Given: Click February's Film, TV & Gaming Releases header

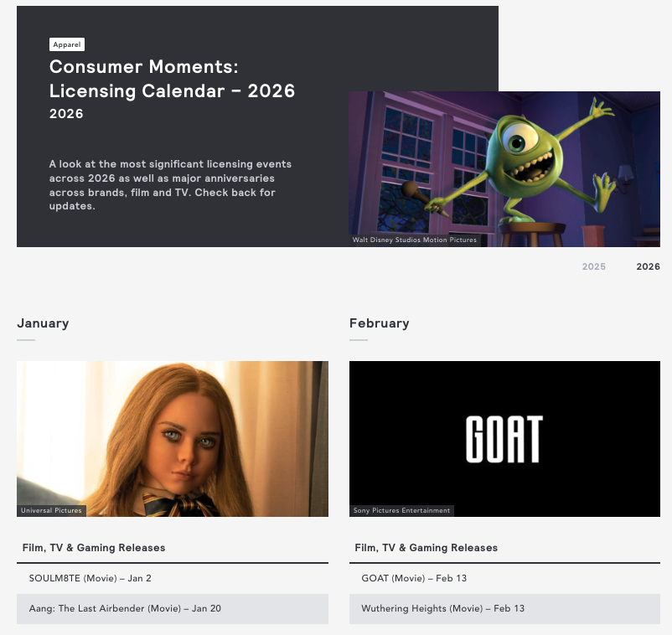Looking at the screenshot, I should 426,548.
